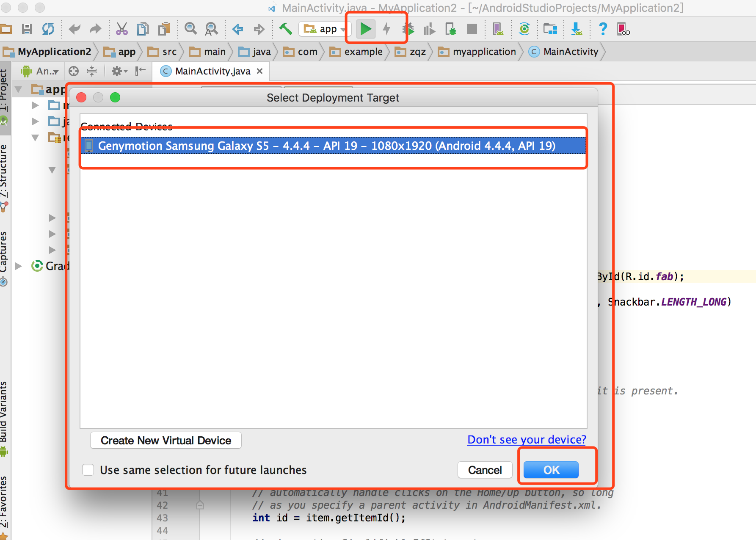The height and width of the screenshot is (540, 756).
Task: Click the Don't see your device? link
Action: (527, 440)
